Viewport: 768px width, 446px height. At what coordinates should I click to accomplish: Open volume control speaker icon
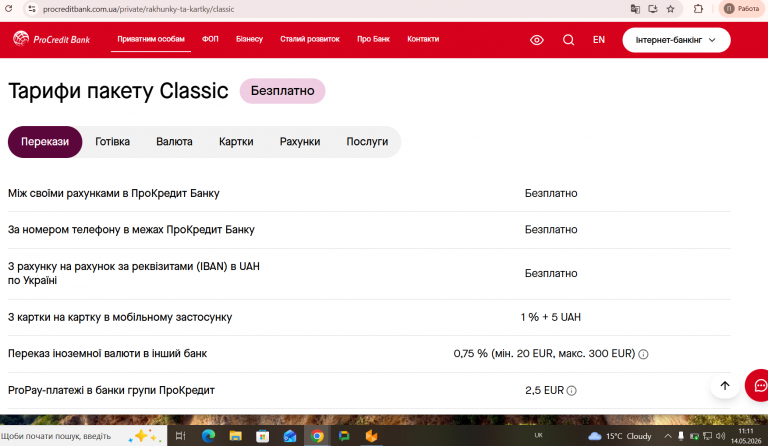pos(720,436)
